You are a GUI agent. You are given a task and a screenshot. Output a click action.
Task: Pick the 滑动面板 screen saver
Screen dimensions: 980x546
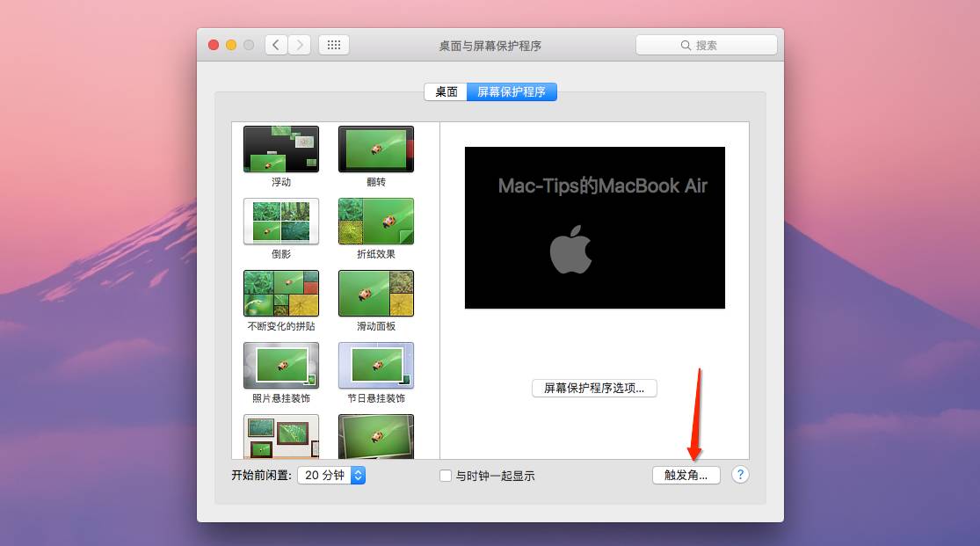point(375,293)
